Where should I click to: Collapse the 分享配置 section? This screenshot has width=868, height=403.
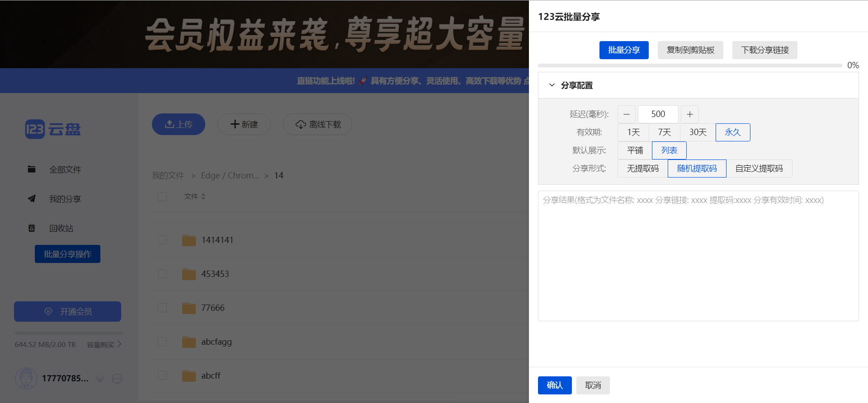(x=552, y=85)
